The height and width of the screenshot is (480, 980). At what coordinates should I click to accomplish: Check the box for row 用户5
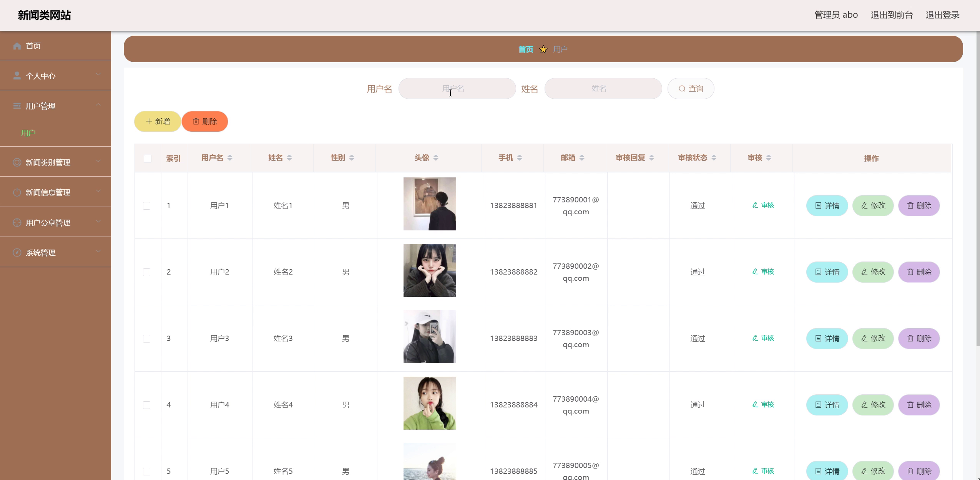[146, 472]
